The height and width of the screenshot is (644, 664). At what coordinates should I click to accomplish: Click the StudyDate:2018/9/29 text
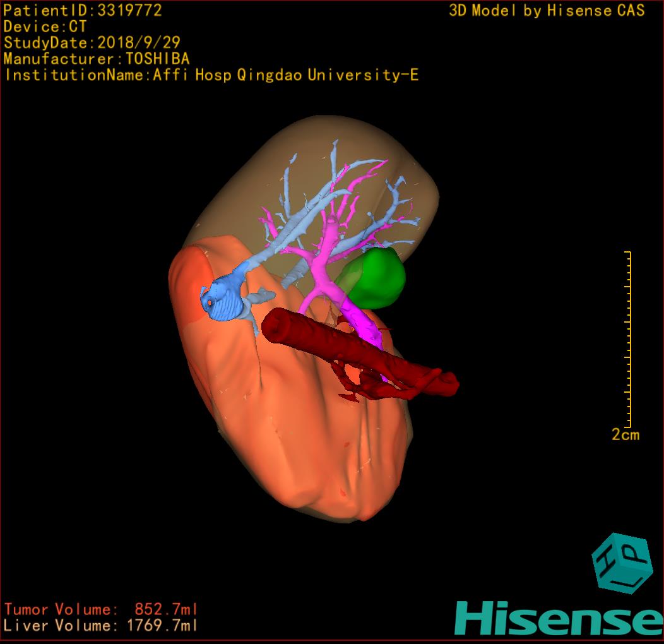coord(92,42)
